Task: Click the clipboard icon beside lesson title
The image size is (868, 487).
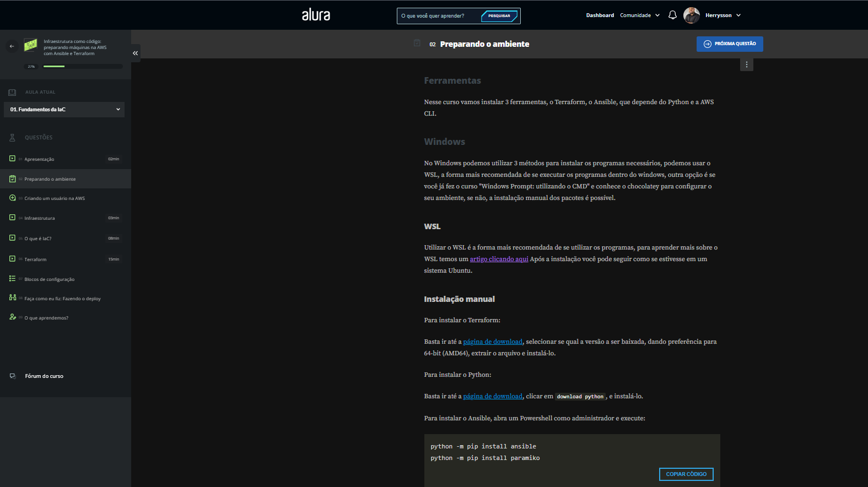Action: point(417,43)
